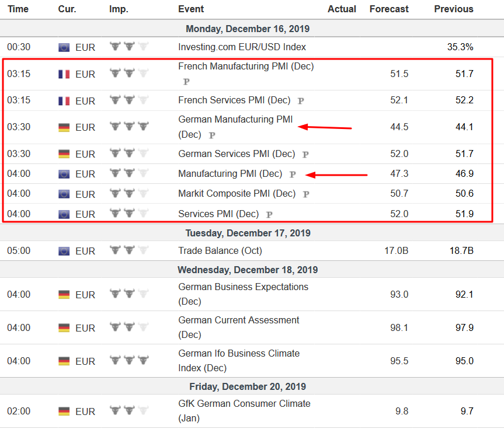Click German flag beside GfK Consumer Climate
This screenshot has width=504, height=429.
(x=64, y=411)
